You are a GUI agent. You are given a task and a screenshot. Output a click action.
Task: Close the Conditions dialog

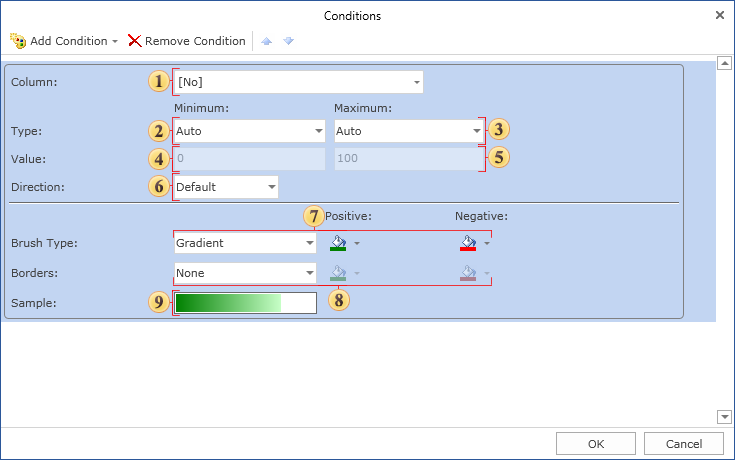pos(720,15)
